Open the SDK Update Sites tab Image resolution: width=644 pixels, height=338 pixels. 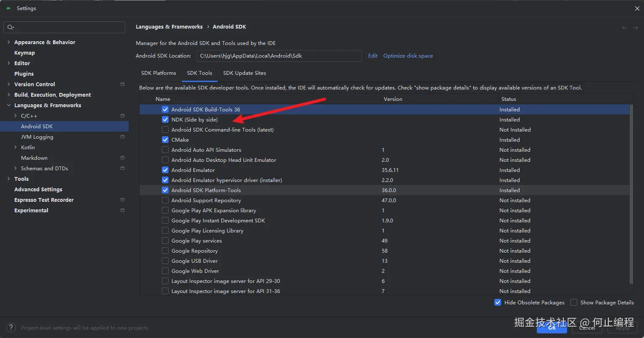(244, 73)
